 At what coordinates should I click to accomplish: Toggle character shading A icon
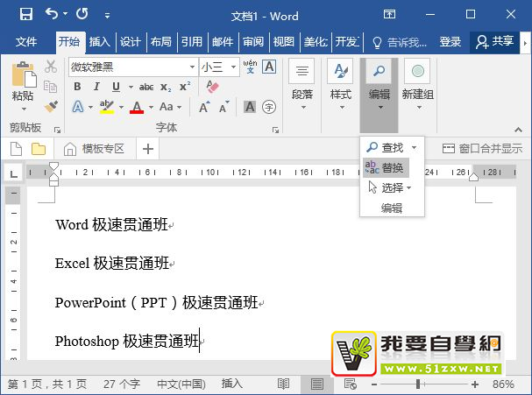(x=250, y=107)
